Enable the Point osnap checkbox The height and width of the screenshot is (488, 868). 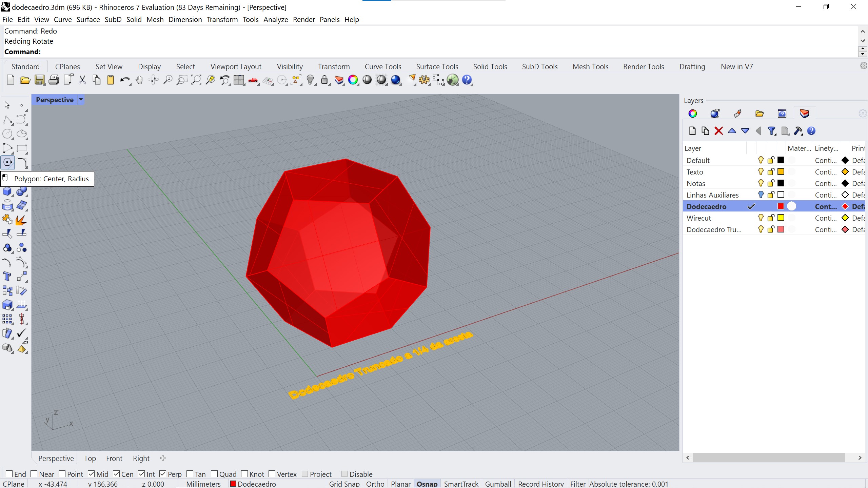pyautogui.click(x=62, y=474)
